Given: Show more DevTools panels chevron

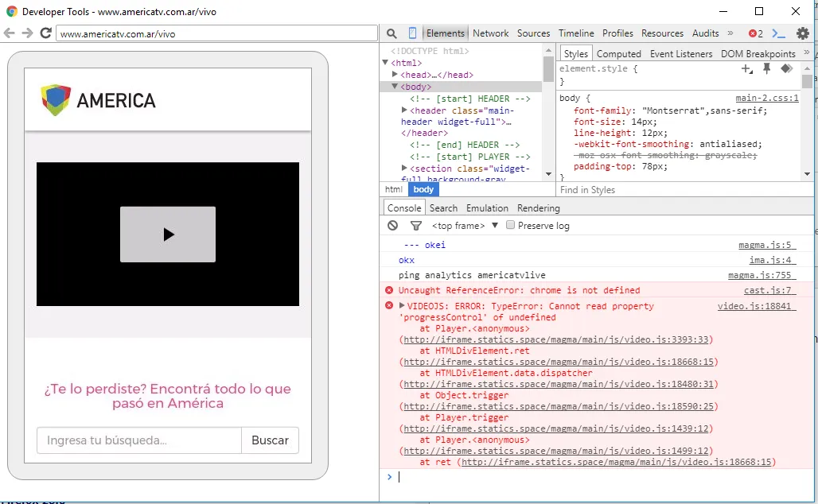Looking at the screenshot, I should pos(730,33).
